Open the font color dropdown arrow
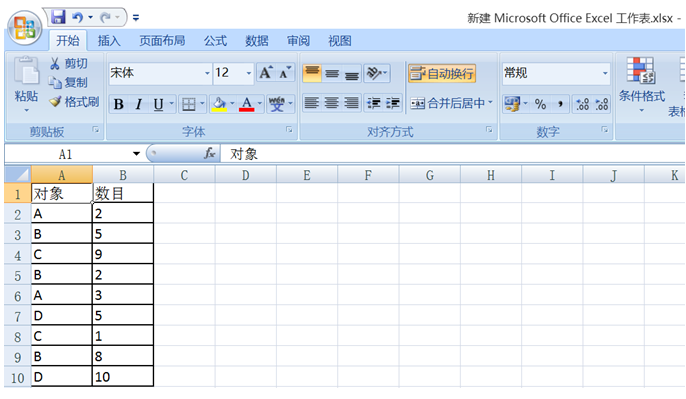The width and height of the screenshot is (686, 399). point(259,104)
